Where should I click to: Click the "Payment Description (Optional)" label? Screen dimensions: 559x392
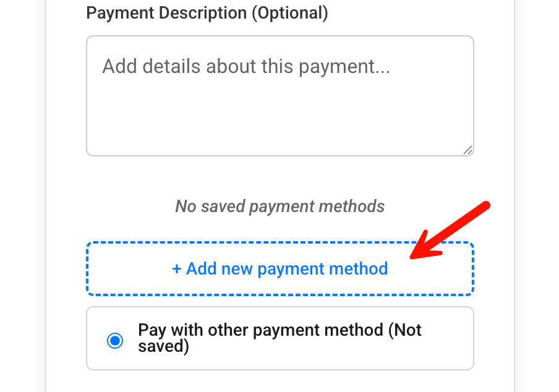point(207,13)
